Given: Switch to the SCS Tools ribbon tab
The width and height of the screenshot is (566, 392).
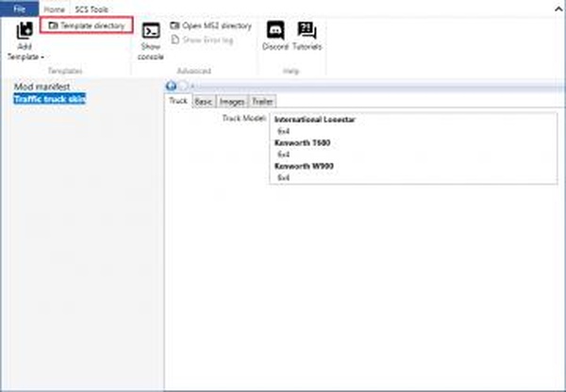Looking at the screenshot, I should click(92, 8).
